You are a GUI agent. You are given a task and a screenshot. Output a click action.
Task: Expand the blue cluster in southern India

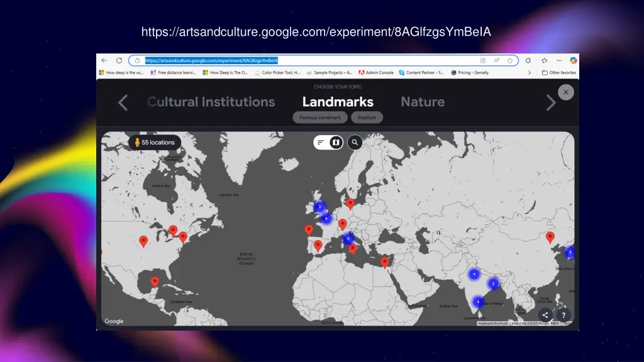478,302
